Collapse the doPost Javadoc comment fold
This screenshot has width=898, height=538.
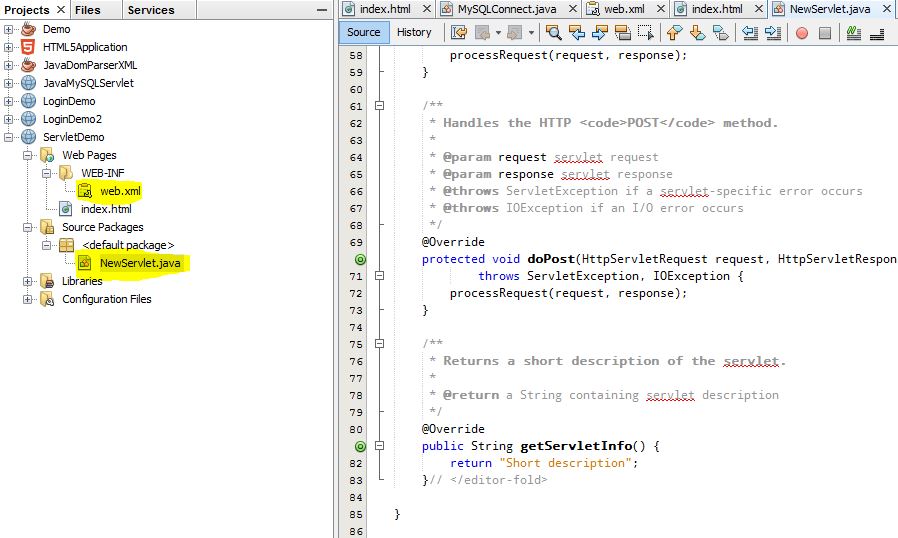tap(379, 106)
